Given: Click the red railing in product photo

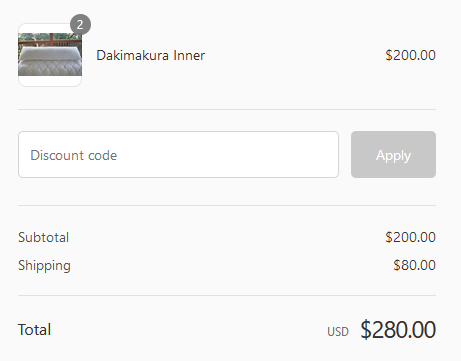Looking at the screenshot, I should tap(50, 40).
